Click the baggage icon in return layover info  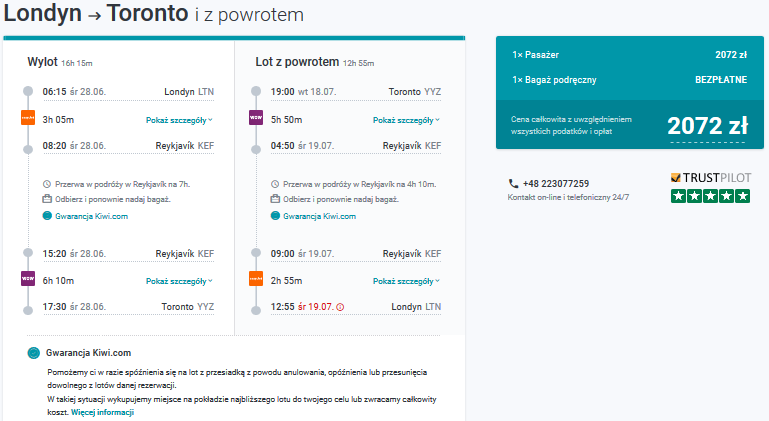pos(275,199)
